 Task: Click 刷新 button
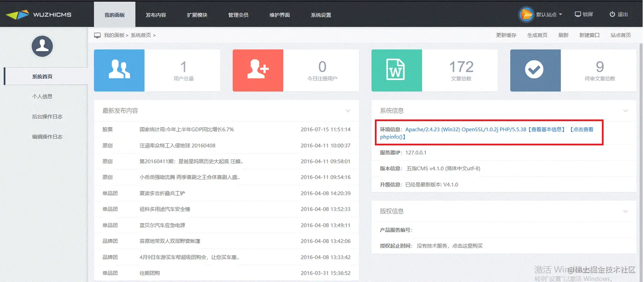563,35
